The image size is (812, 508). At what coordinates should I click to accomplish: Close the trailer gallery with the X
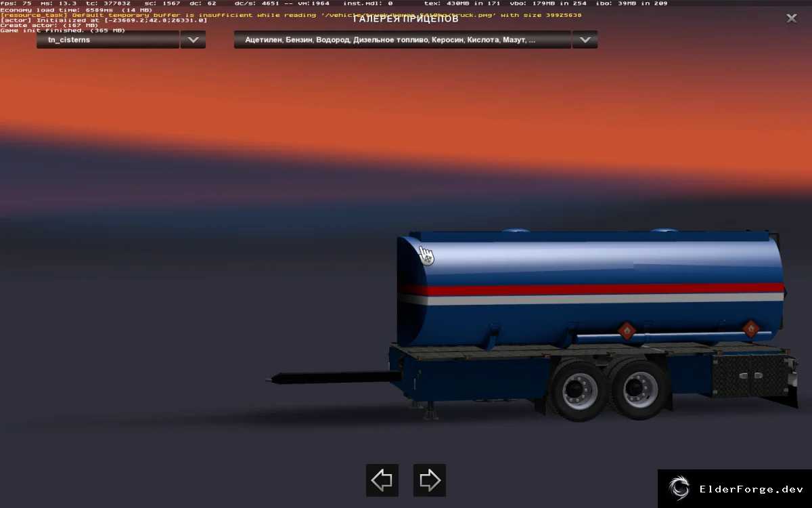(x=791, y=18)
